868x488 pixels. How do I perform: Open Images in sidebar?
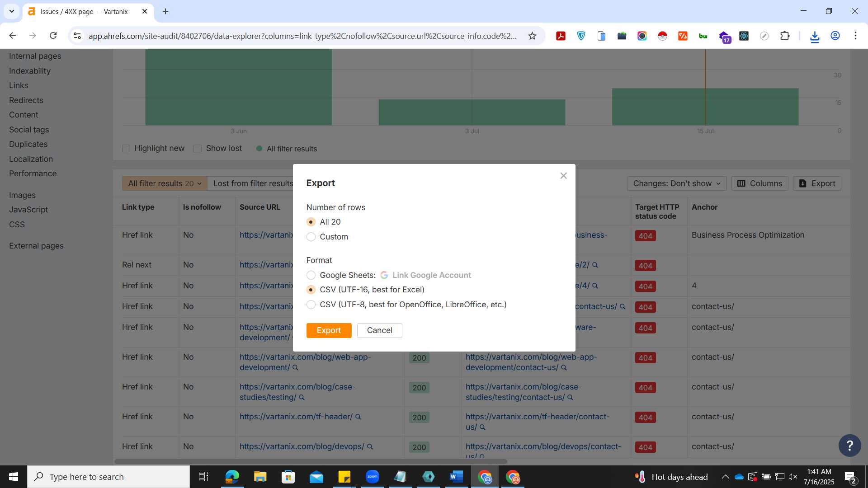click(x=22, y=195)
